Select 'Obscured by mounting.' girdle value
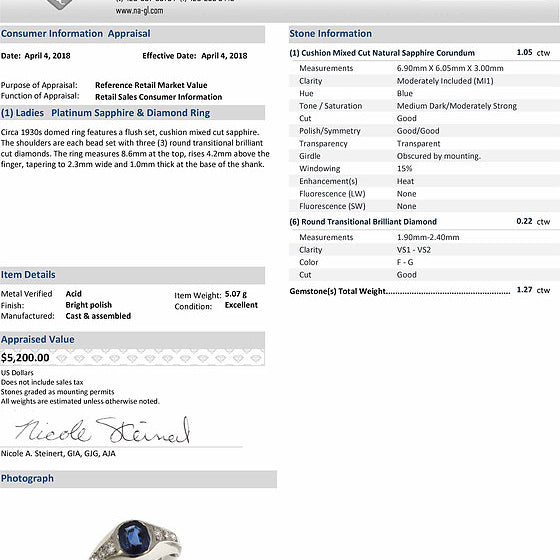This screenshot has width=560, height=560. pyautogui.click(x=439, y=156)
